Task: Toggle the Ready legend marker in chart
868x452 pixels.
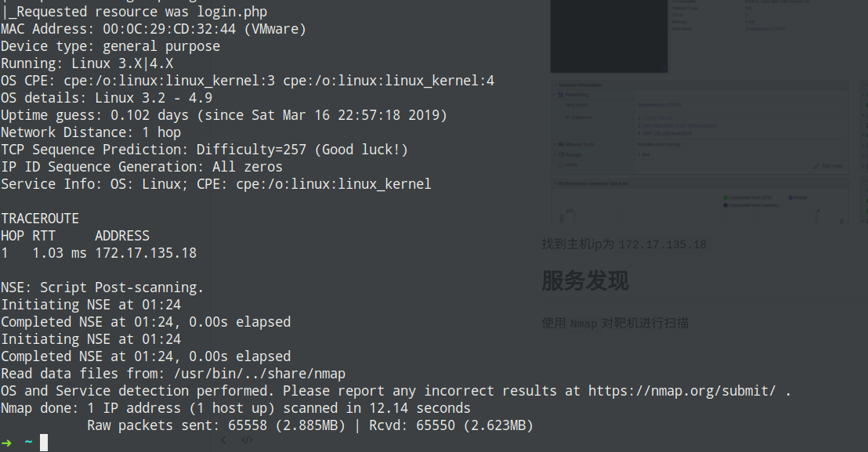Action: tap(790, 197)
